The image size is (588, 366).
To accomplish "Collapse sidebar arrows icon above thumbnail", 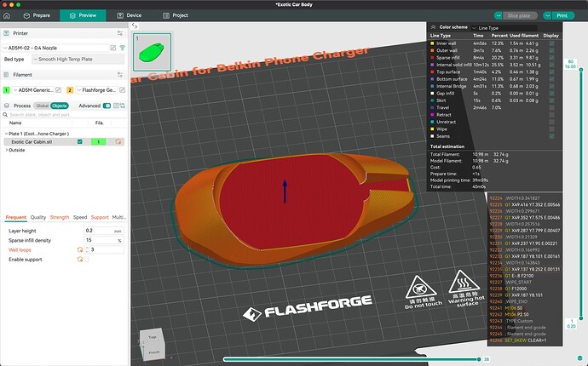I will pyautogui.click(x=135, y=26).
